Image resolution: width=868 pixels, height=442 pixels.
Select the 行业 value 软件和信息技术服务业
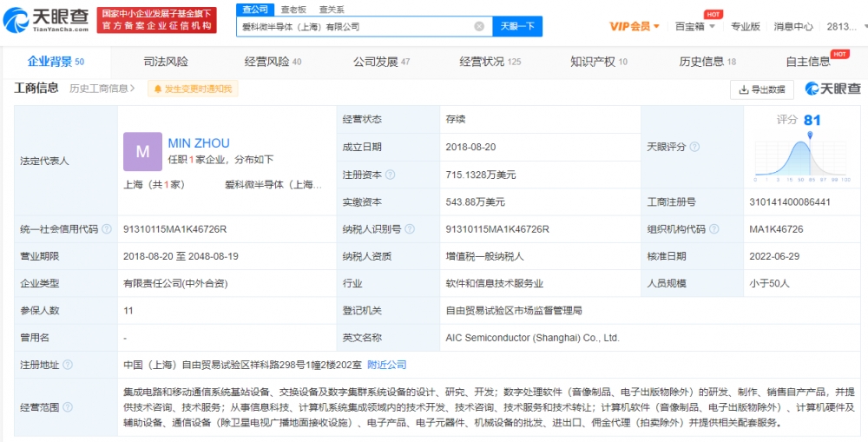tap(495, 284)
